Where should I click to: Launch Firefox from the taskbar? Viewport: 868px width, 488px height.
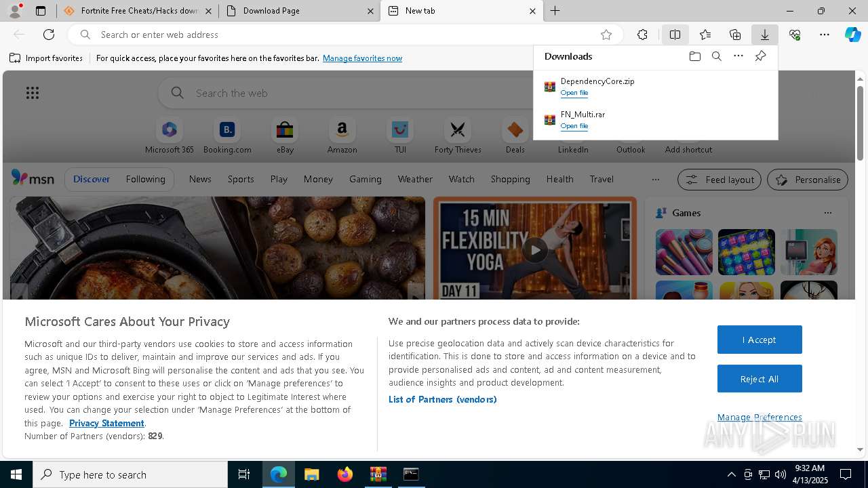(345, 474)
